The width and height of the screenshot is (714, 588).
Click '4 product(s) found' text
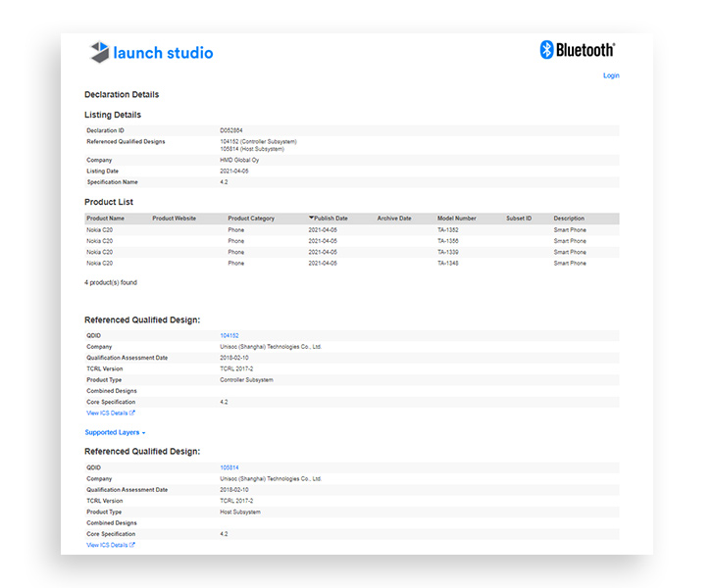pyautogui.click(x=111, y=282)
